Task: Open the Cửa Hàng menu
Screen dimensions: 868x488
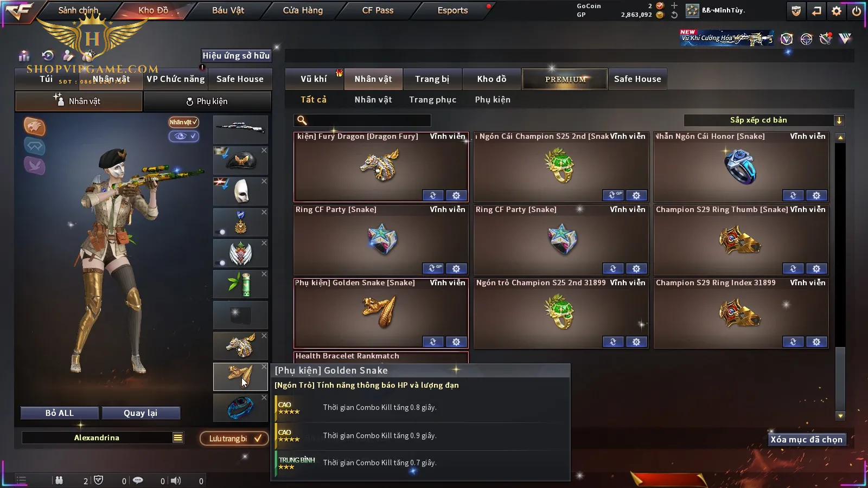Action: tap(303, 10)
